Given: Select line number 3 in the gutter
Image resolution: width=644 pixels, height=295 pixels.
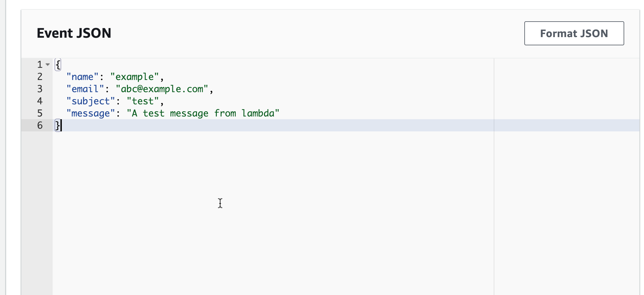Looking at the screenshot, I should [40, 89].
